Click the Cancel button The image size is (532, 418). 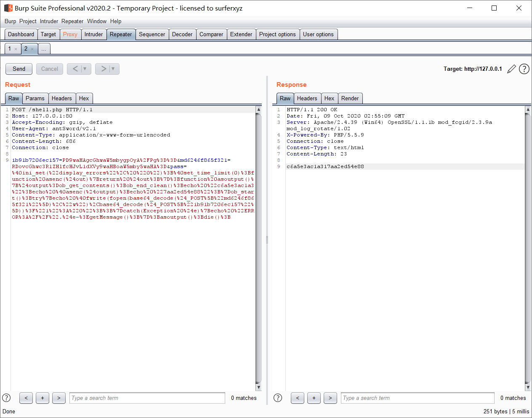pos(50,69)
